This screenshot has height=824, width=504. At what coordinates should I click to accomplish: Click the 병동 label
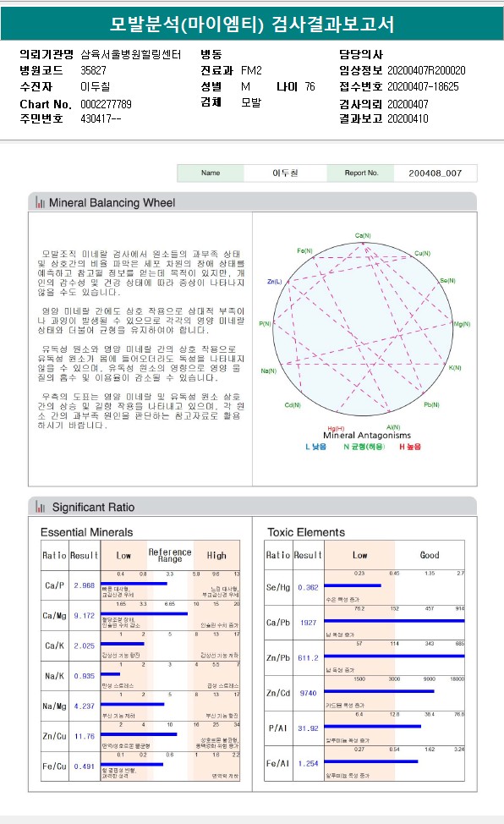pyautogui.click(x=211, y=54)
